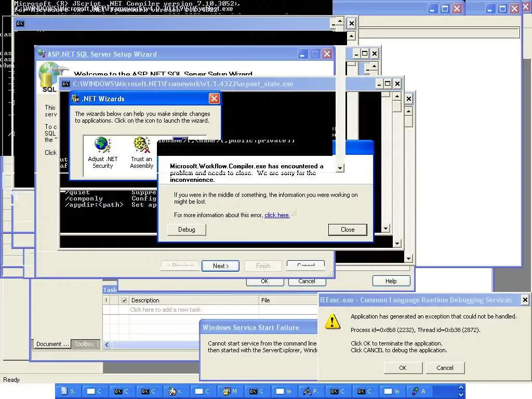Close the aspnet_state.exe console window
Viewport: 532px width, 399px height.
[x=397, y=84]
